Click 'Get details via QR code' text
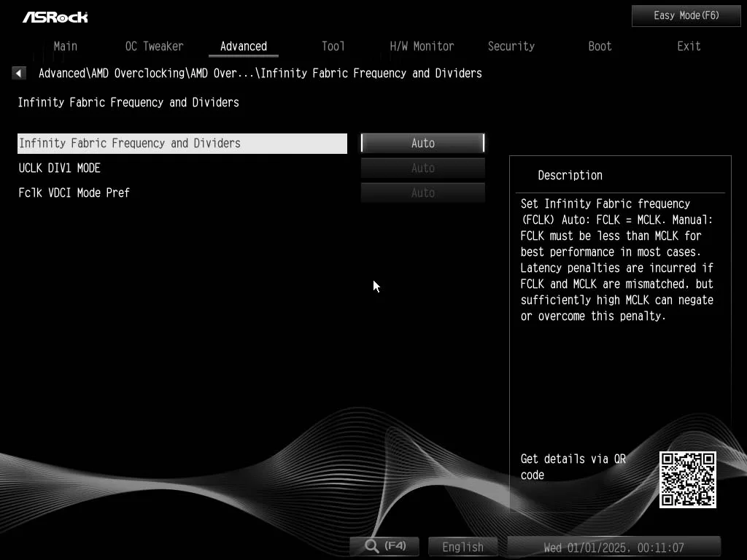This screenshot has width=747, height=560. [573, 467]
